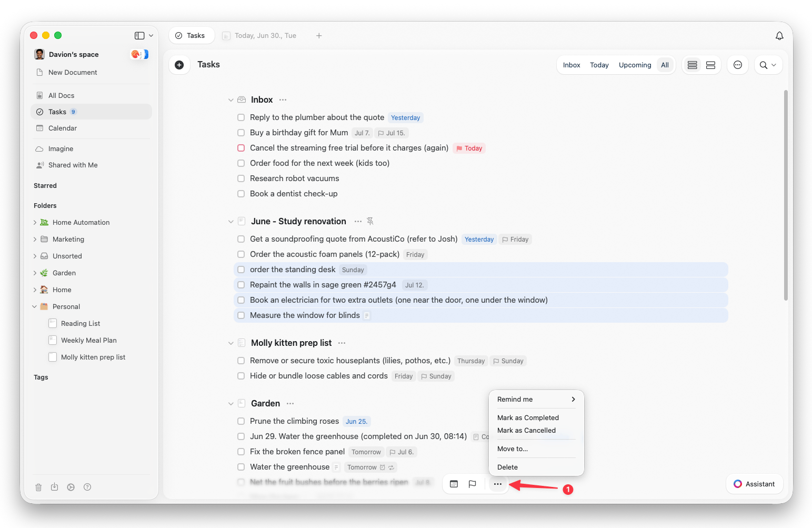Image resolution: width=812 pixels, height=528 pixels.
Task: Expand the Unsorted folder
Action: pyautogui.click(x=35, y=256)
